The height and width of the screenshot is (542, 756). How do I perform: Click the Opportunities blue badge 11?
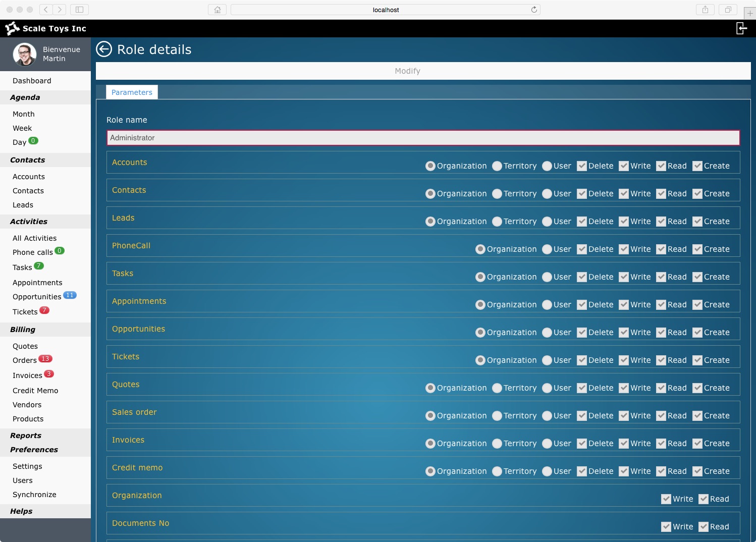70,295
